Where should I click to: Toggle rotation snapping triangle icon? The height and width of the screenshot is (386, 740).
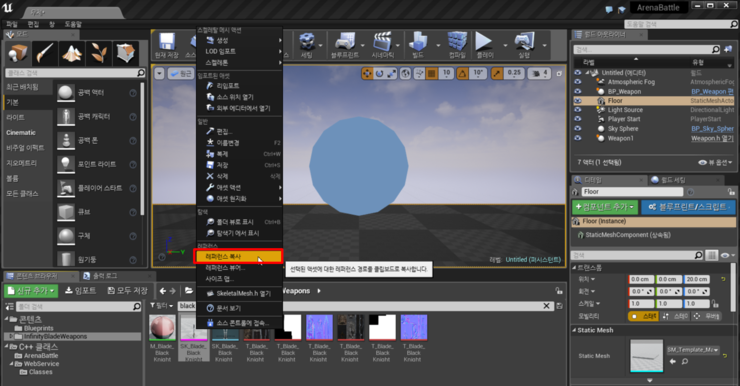462,74
